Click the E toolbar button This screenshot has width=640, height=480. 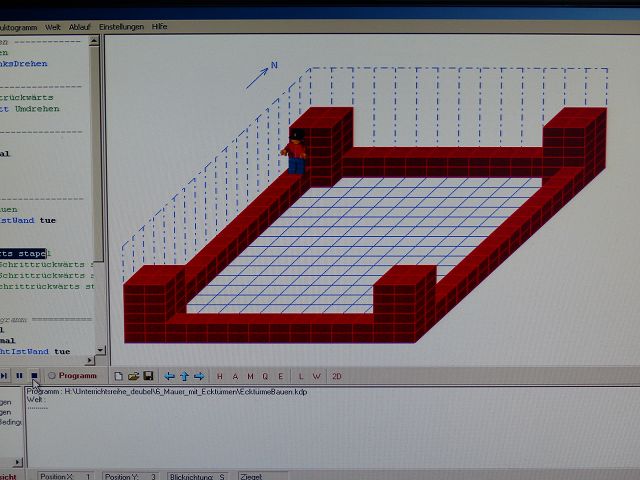(x=280, y=376)
